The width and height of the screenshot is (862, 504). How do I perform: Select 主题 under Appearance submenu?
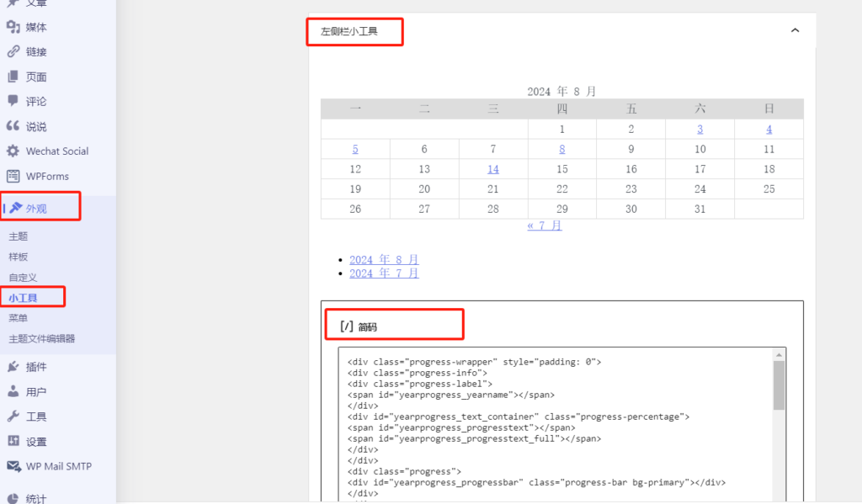tap(19, 236)
